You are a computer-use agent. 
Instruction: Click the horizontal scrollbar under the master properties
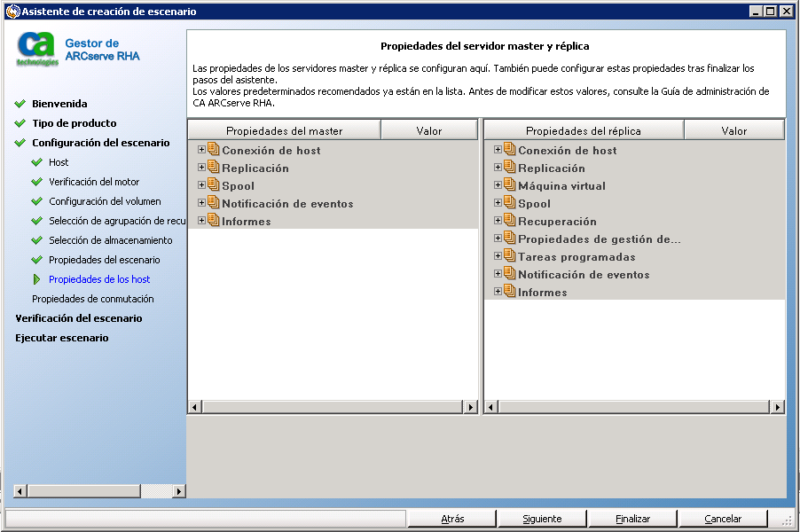331,407
